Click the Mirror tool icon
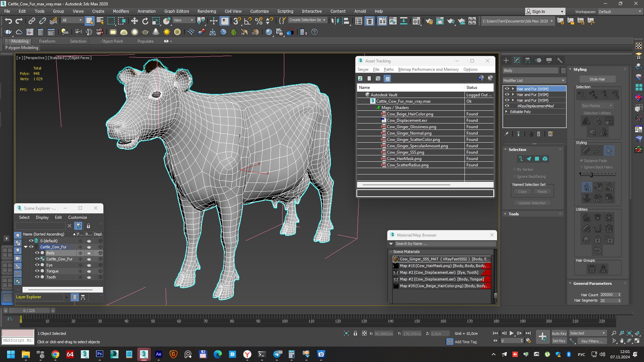This screenshot has height=362, width=644. tap(335, 21)
